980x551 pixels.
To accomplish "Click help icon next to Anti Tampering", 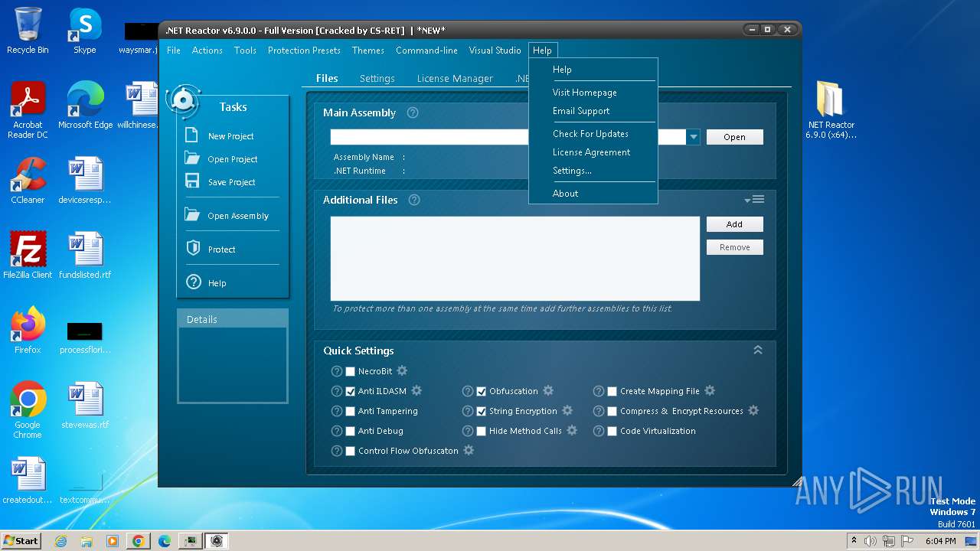I will point(337,411).
